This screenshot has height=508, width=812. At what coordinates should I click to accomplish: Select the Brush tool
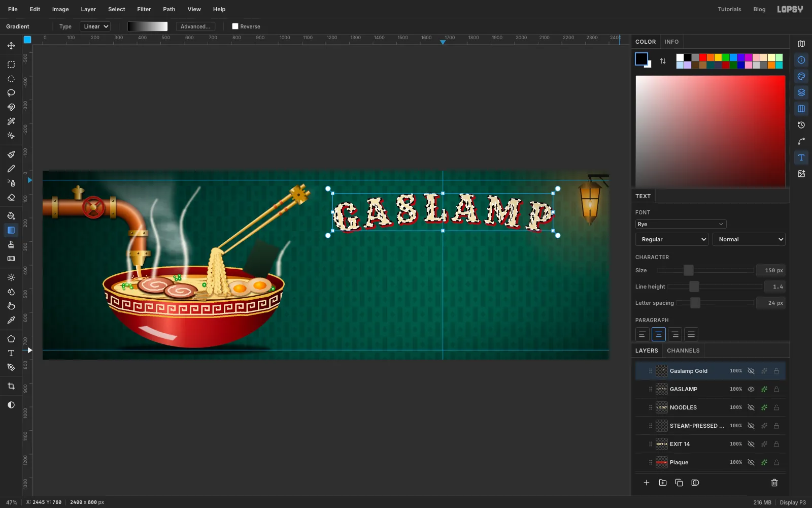coord(11,154)
